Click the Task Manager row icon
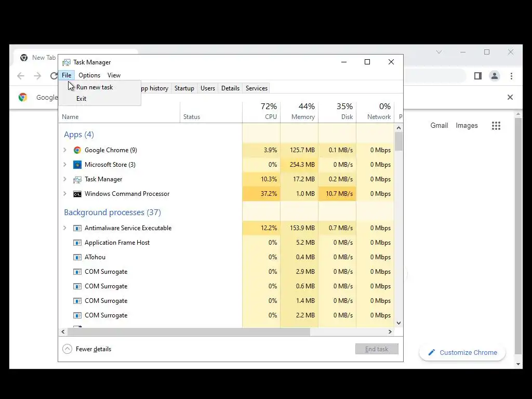This screenshot has height=399, width=532. tap(77, 179)
